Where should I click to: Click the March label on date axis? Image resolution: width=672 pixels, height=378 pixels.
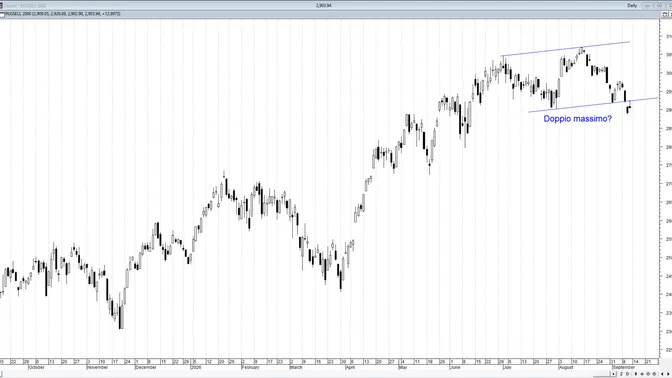tap(296, 368)
